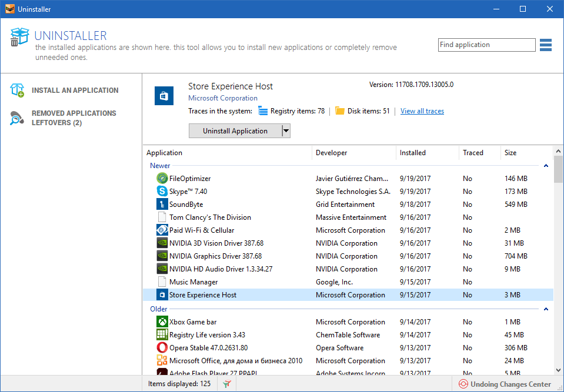Open the Uninstall Application dropdown arrow

click(x=286, y=131)
